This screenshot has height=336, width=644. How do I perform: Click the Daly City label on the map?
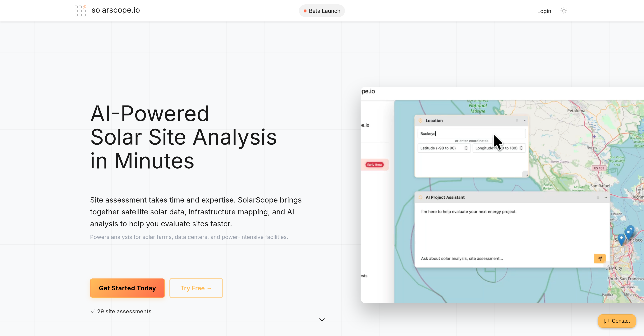point(614,268)
